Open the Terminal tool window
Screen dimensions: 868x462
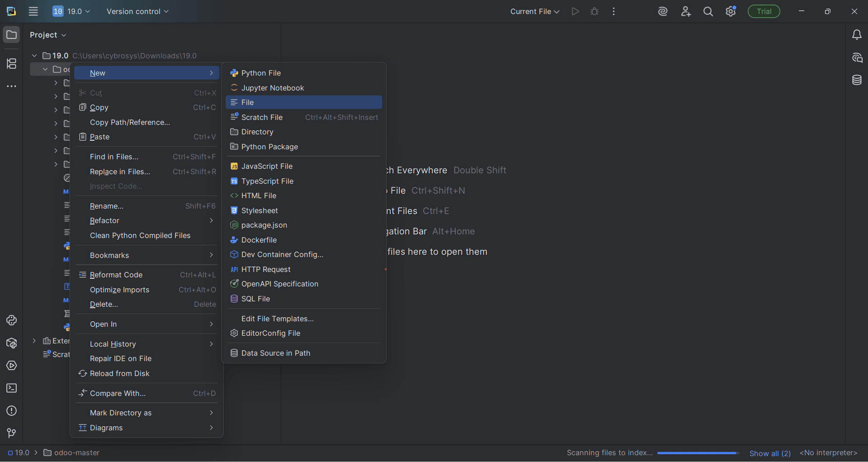coord(12,388)
